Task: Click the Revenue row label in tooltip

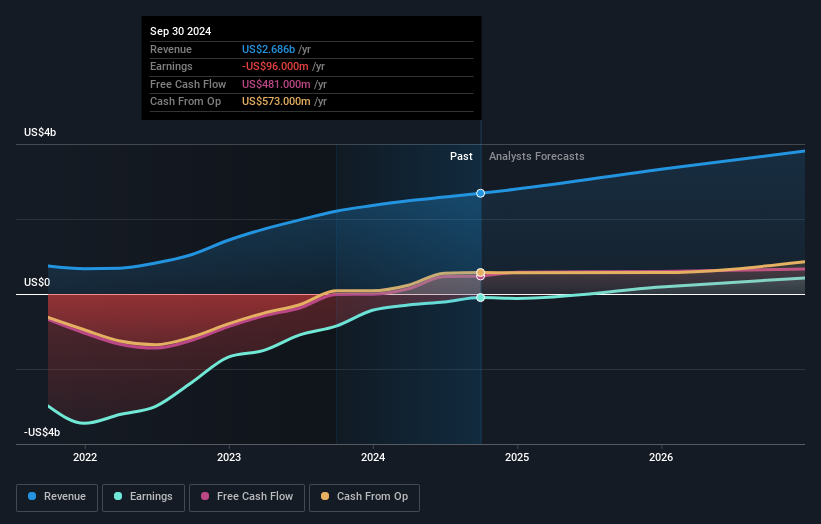Action: [x=171, y=49]
